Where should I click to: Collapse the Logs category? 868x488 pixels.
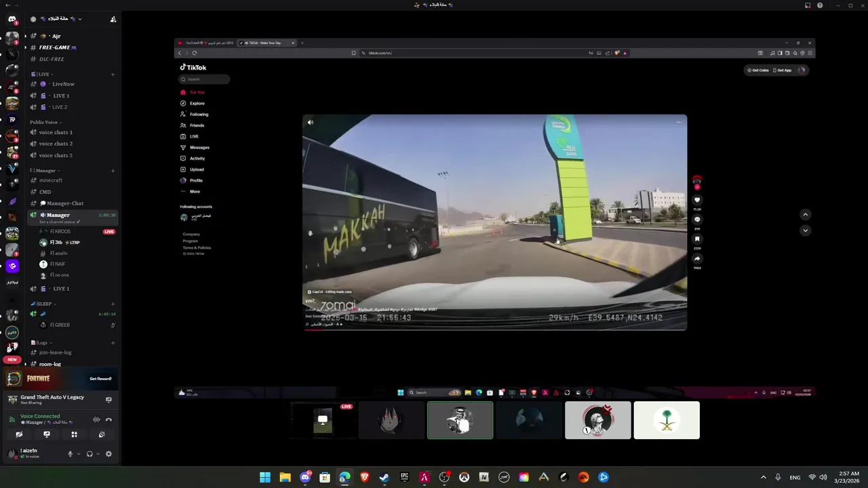click(x=41, y=343)
